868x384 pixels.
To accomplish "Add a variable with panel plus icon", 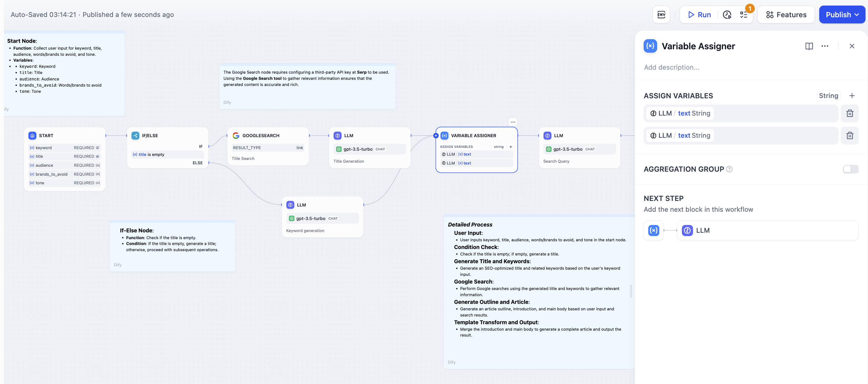I will tap(852, 96).
